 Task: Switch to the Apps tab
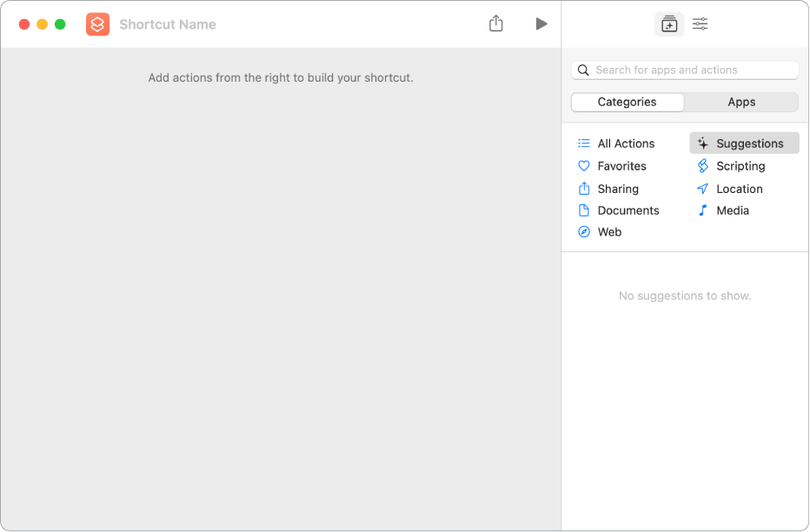coord(741,102)
